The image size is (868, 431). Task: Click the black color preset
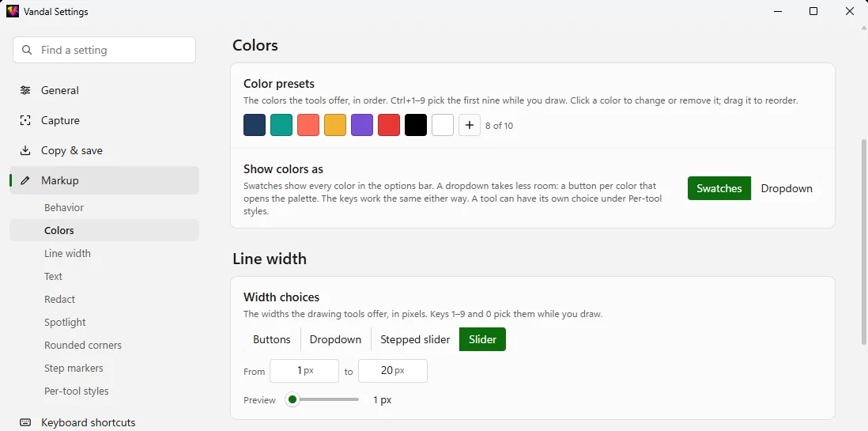pos(416,125)
